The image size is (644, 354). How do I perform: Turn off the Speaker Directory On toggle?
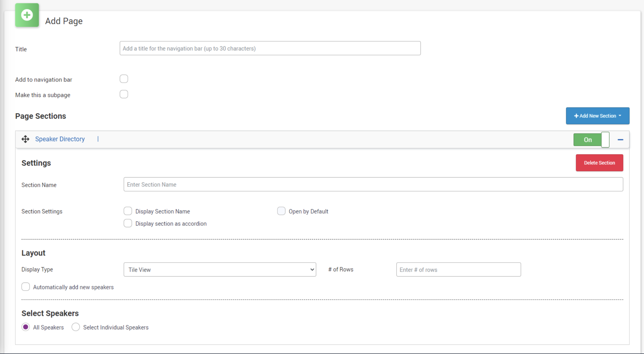591,140
